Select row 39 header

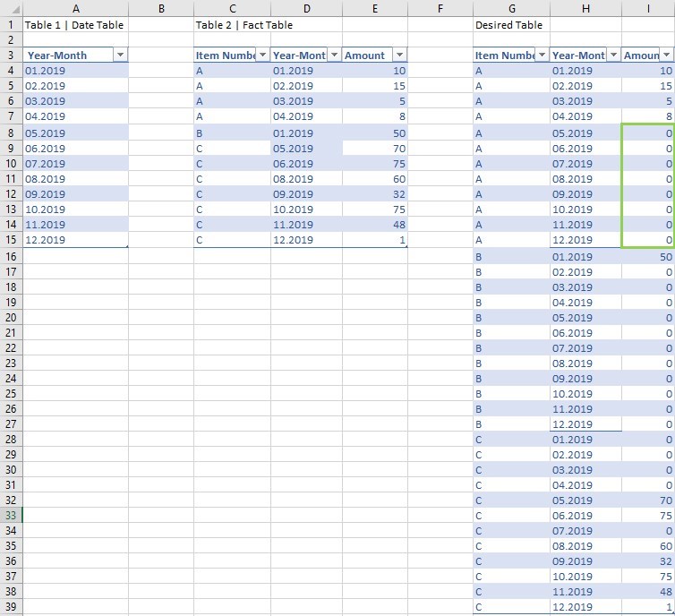[12, 606]
